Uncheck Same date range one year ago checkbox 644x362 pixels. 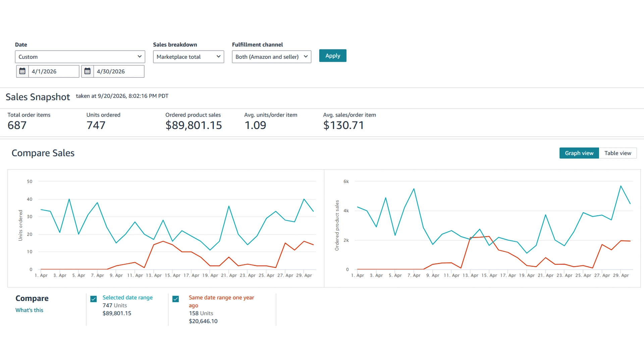pyautogui.click(x=176, y=299)
